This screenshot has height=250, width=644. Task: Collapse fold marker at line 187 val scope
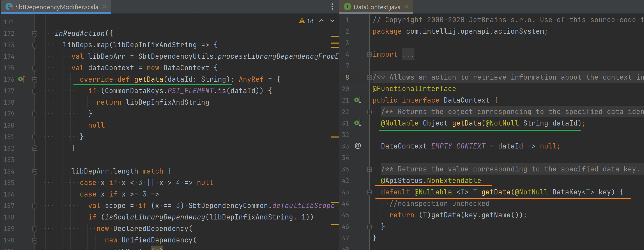click(35, 206)
